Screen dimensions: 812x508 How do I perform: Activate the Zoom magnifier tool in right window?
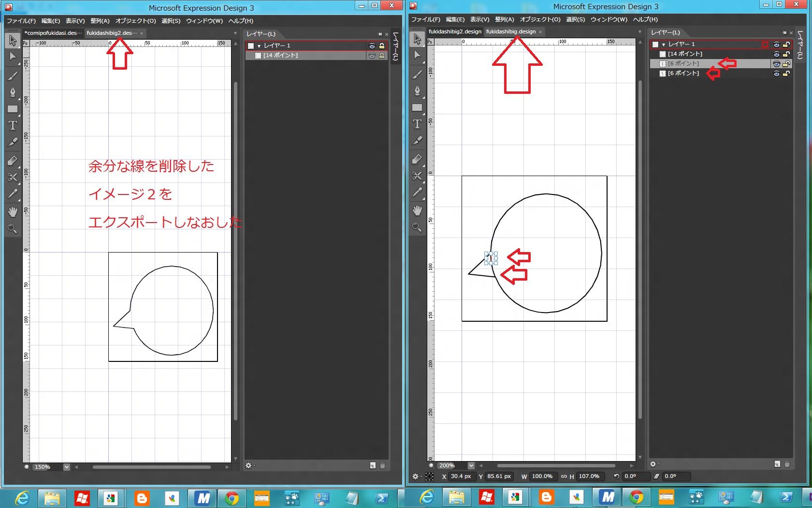click(x=417, y=227)
